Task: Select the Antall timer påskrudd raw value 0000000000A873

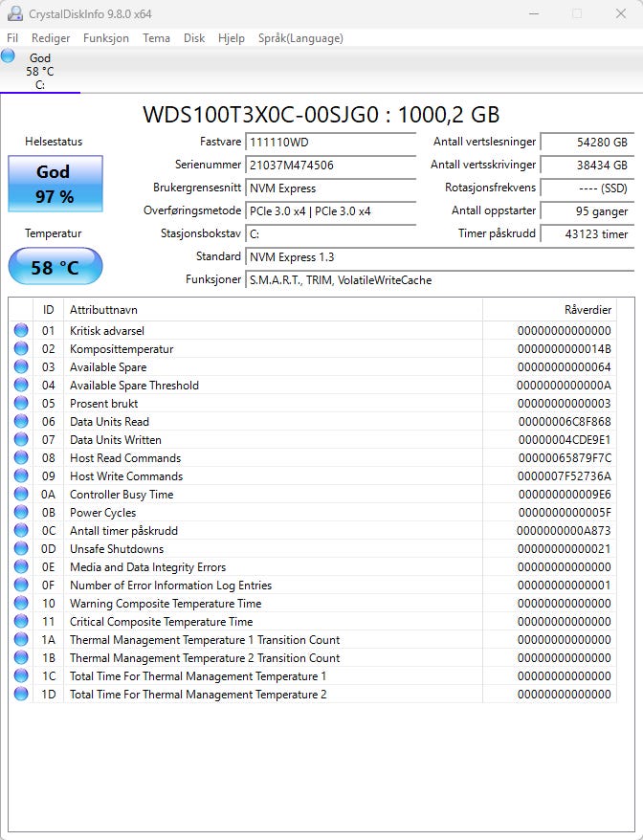Action: [x=564, y=531]
